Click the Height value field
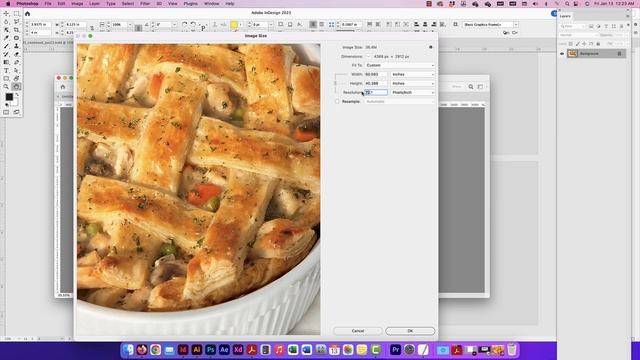Screen dimensions: 640x360 [376, 83]
